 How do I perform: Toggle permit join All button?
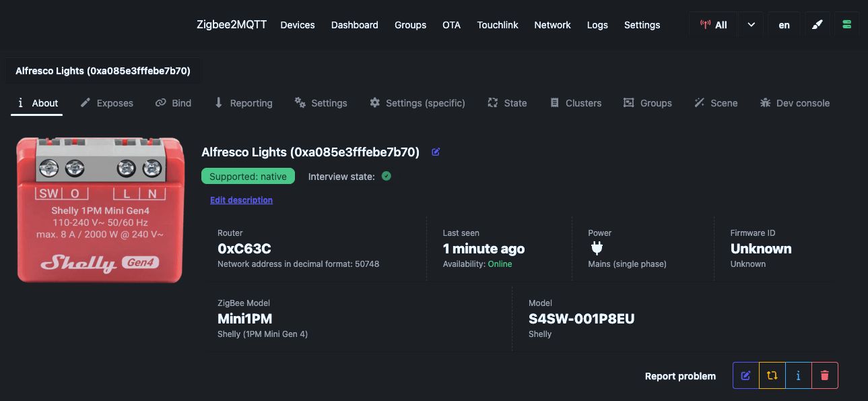click(714, 25)
